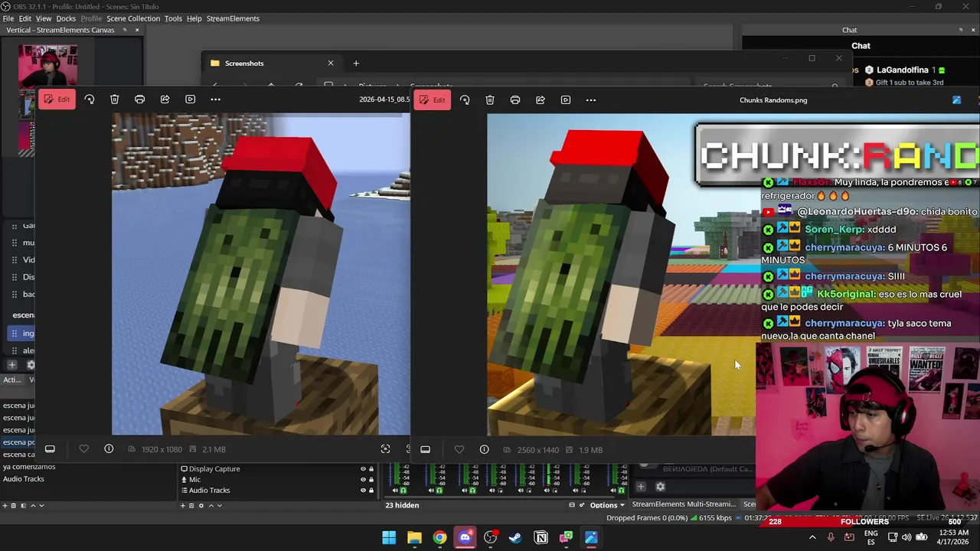This screenshot has width=980, height=551.
Task: Open Notion from taskbar
Action: tap(541, 538)
